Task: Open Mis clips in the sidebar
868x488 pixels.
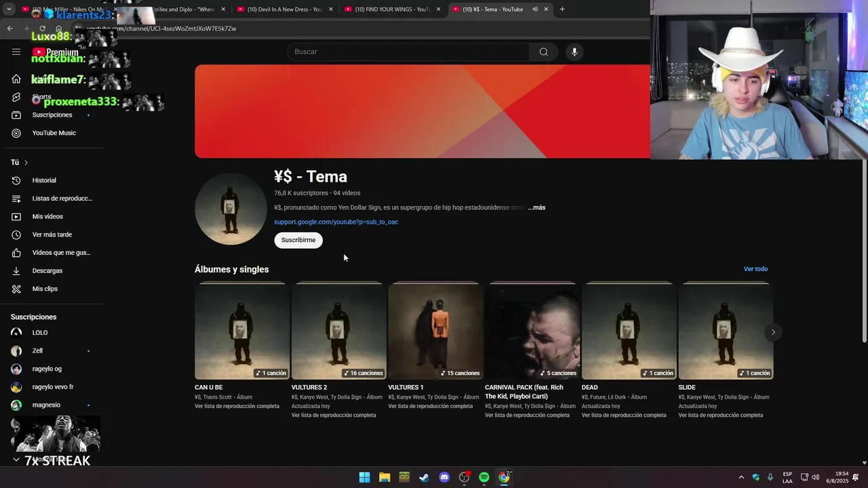Action: [45, 289]
